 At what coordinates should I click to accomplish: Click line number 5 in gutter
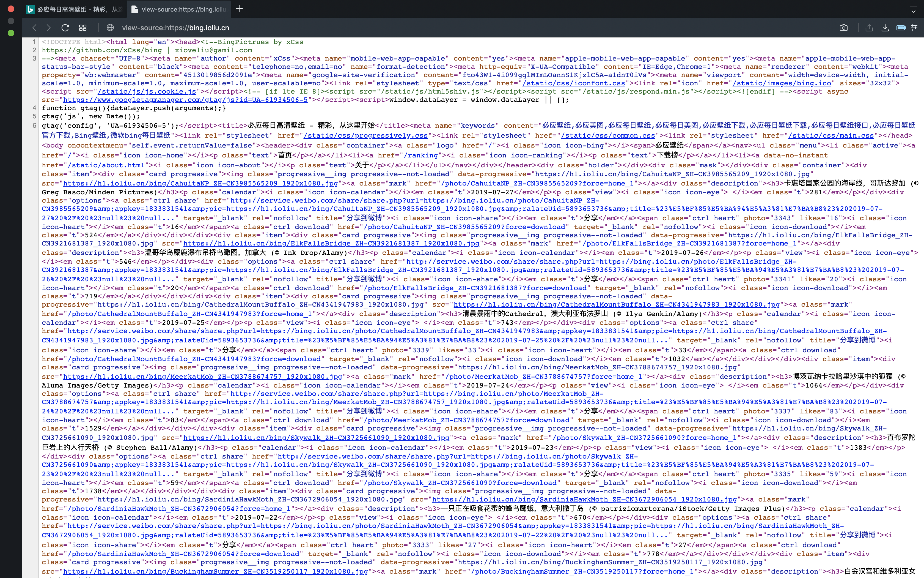34,116
